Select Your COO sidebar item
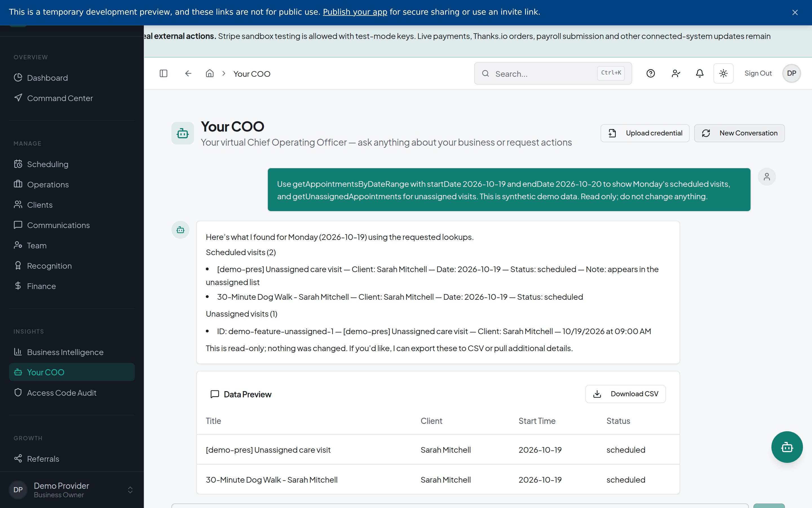The image size is (812, 508). 72,372
